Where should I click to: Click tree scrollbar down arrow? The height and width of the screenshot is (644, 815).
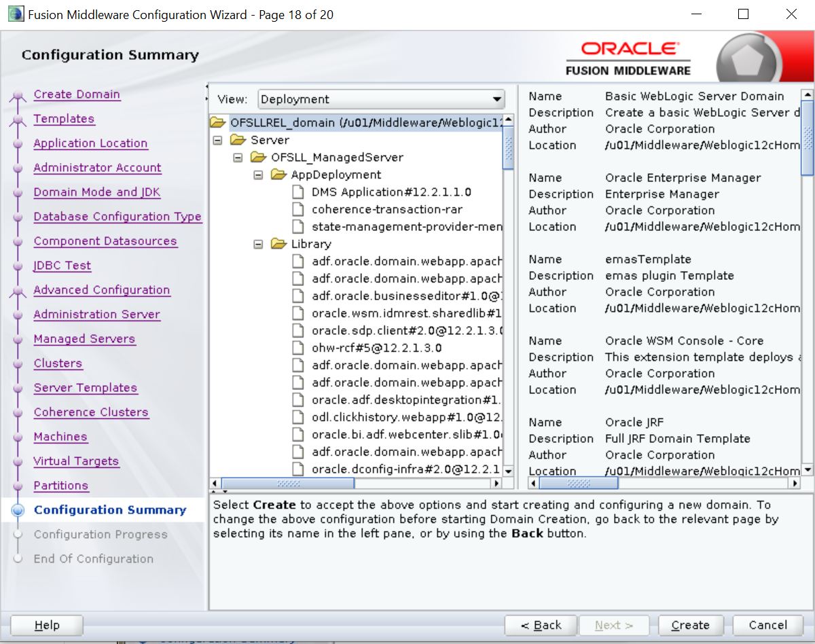(508, 471)
